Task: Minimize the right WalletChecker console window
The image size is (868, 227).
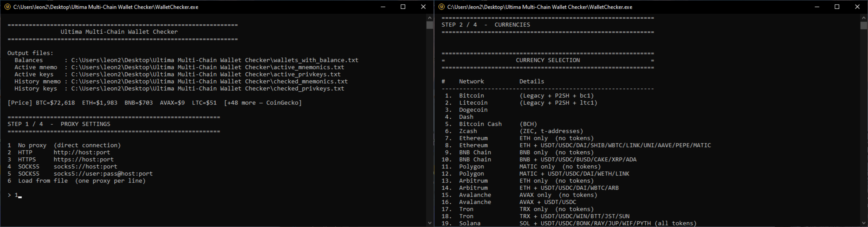Action: [x=817, y=7]
